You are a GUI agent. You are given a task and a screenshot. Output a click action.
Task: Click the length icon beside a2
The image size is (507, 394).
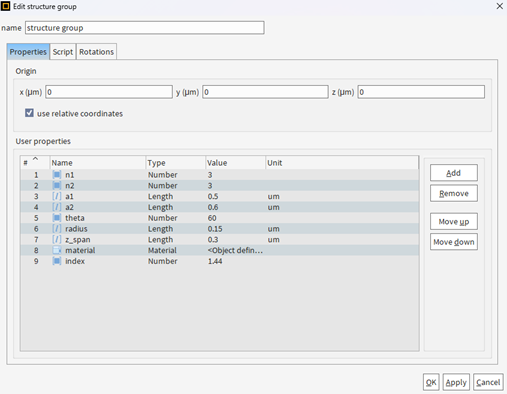pos(57,207)
